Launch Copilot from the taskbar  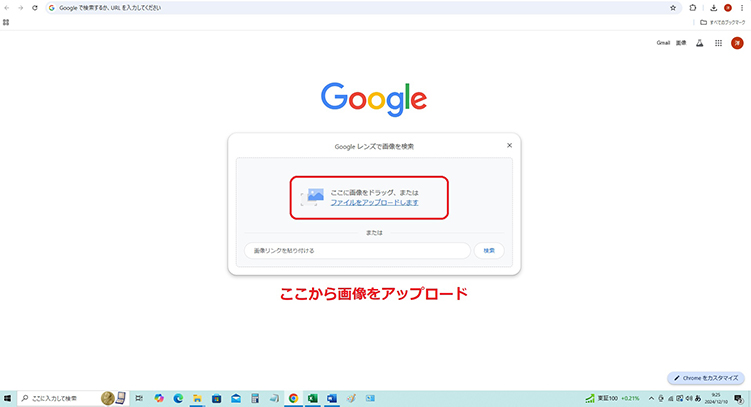159,398
